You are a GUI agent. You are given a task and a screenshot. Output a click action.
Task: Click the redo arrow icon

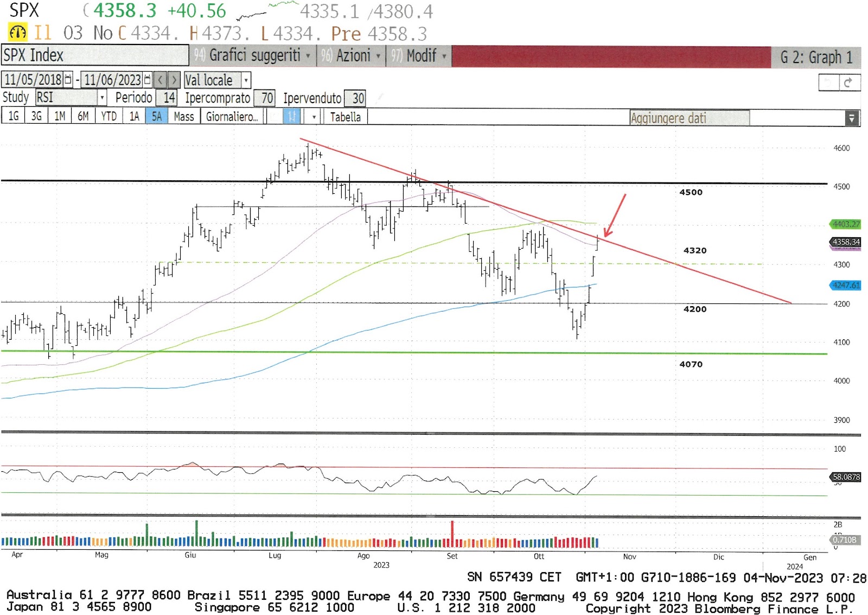(849, 83)
